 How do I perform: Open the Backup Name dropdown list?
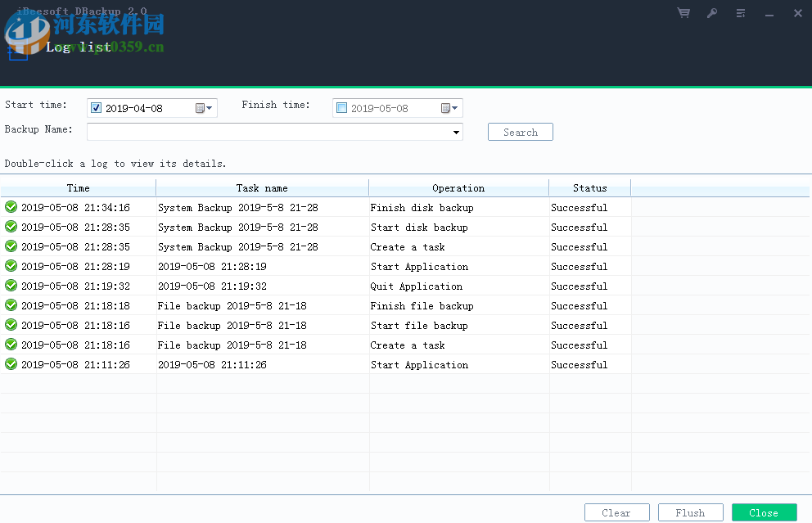point(456,132)
